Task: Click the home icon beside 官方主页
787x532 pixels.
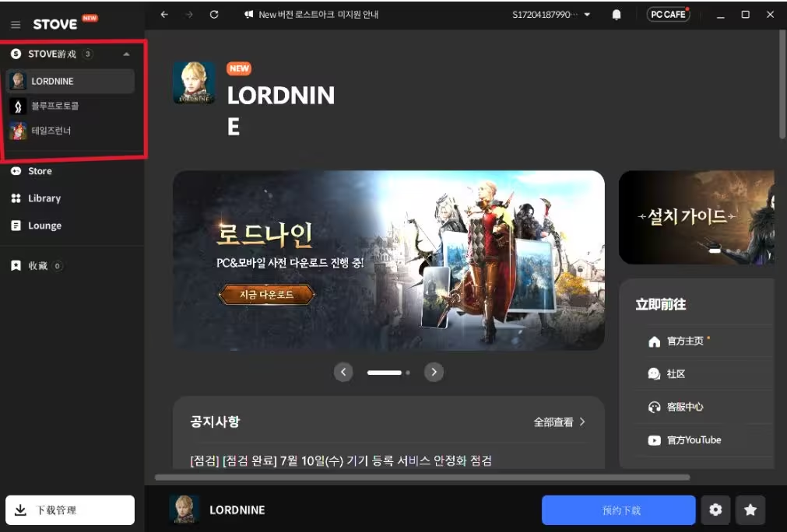Action: [655, 342]
